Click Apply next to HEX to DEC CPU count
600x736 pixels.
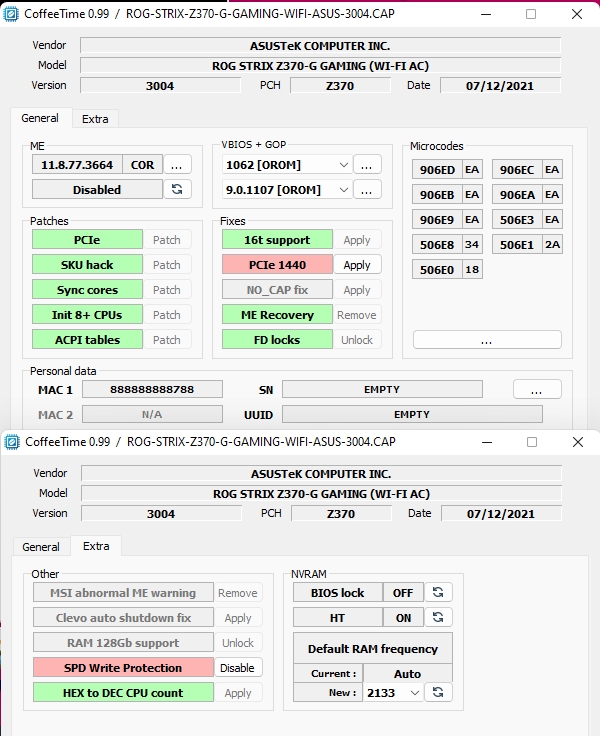(238, 692)
